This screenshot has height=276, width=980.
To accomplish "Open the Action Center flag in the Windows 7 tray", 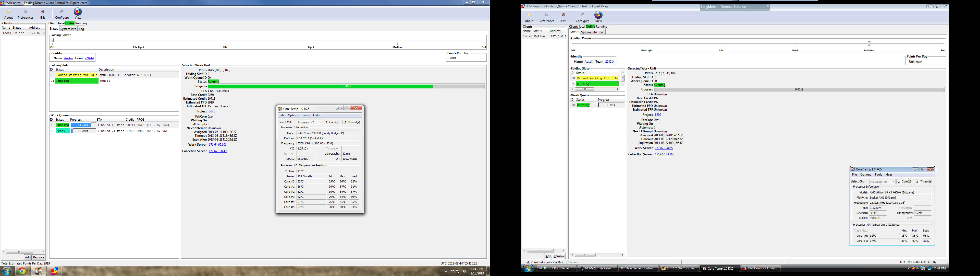I will point(452,271).
